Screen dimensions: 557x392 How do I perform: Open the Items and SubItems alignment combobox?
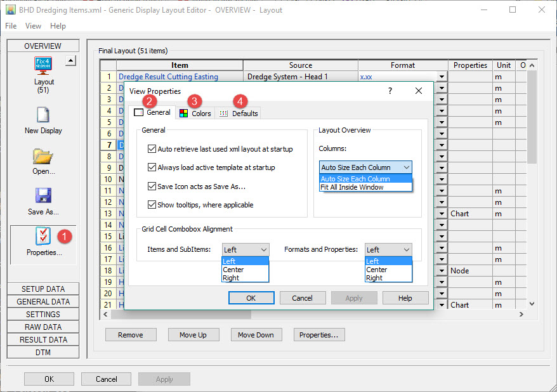(246, 250)
